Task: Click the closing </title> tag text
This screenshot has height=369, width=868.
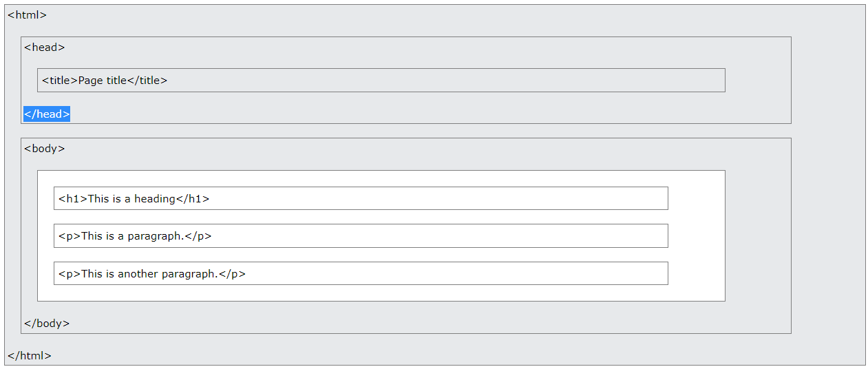Action: coord(147,80)
